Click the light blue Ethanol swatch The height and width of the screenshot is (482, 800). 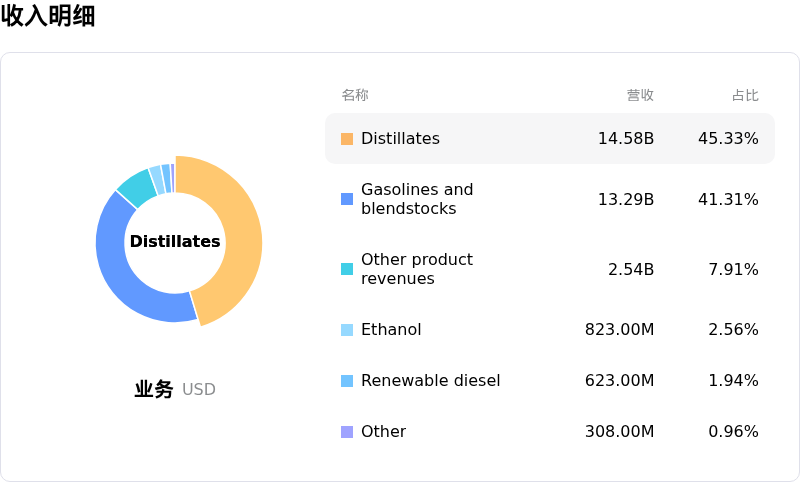pyautogui.click(x=347, y=330)
